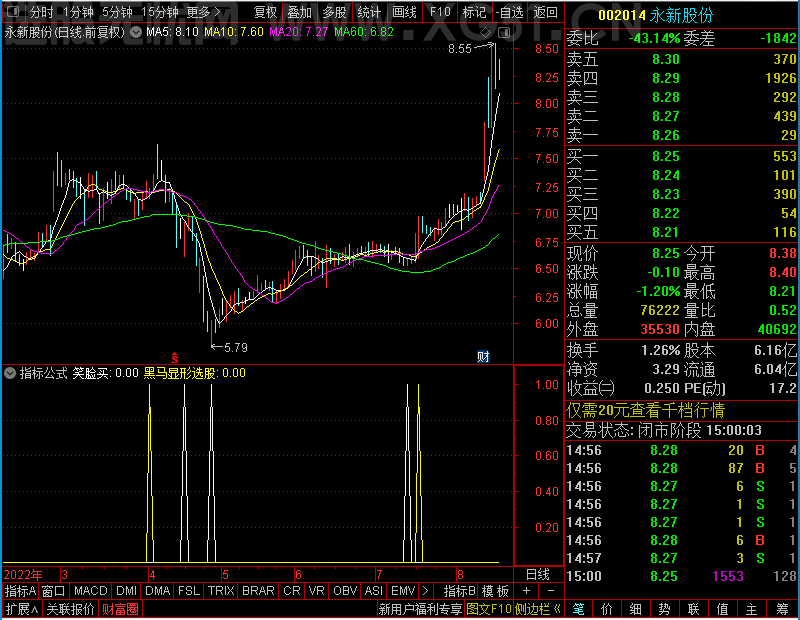Viewport: 800px width, 620px height.
Task: Click the month 5 timeline marker
Action: coord(225,575)
